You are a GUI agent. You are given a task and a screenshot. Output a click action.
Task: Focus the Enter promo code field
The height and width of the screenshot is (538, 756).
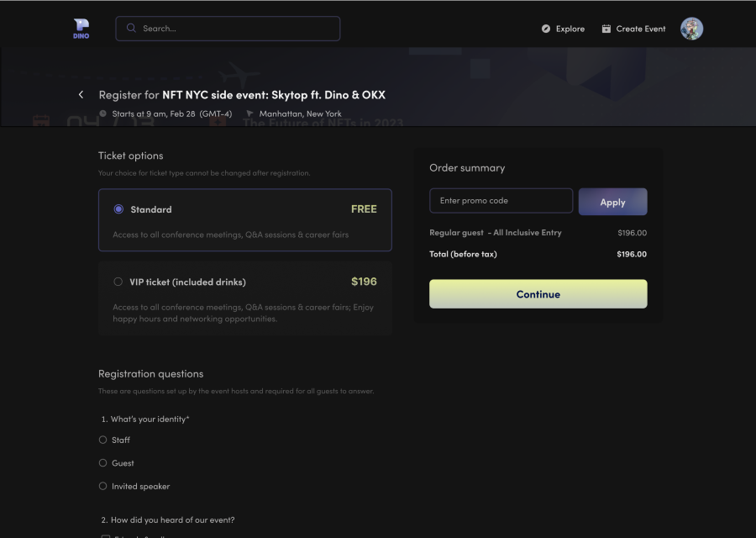pos(501,201)
